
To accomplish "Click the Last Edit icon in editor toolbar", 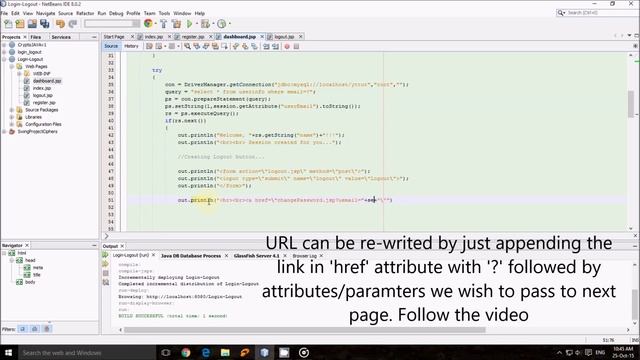I will tap(149, 47).
